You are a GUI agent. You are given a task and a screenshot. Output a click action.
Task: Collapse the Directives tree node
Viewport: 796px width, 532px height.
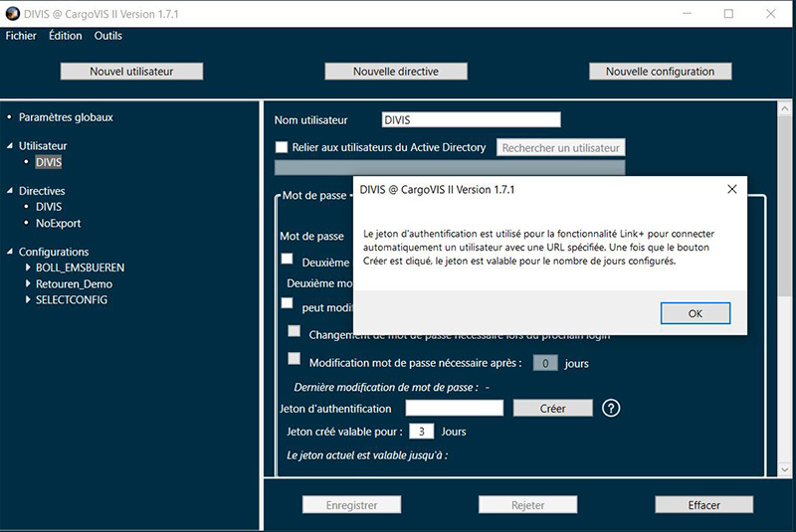pyautogui.click(x=10, y=191)
